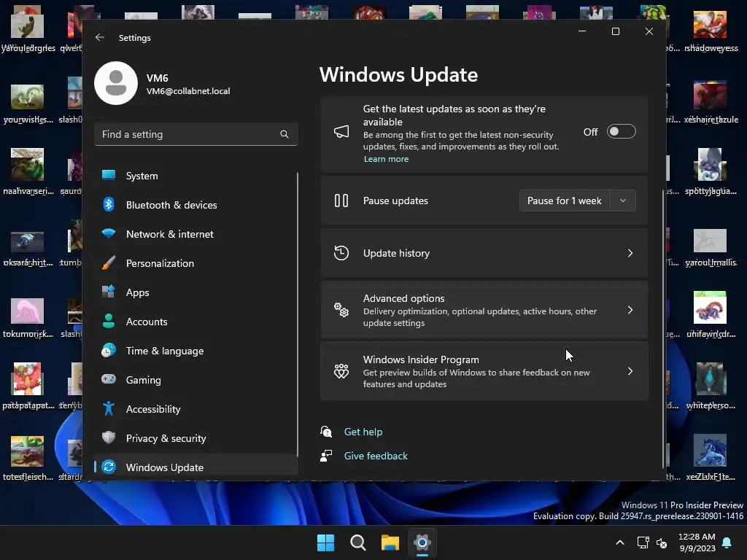Click the Get help link

tap(363, 432)
